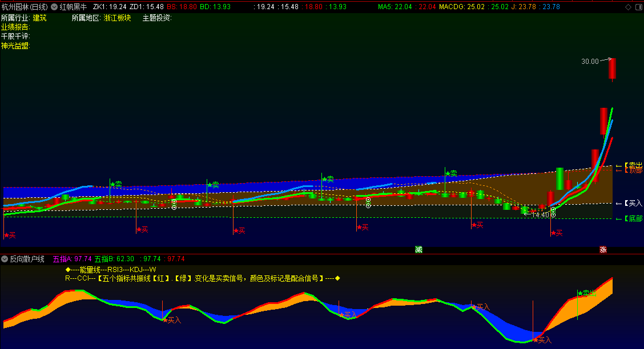Click the MACDG: 25.02 value
Image resolution: width=644 pixels, height=349 pixels.
coord(462,7)
